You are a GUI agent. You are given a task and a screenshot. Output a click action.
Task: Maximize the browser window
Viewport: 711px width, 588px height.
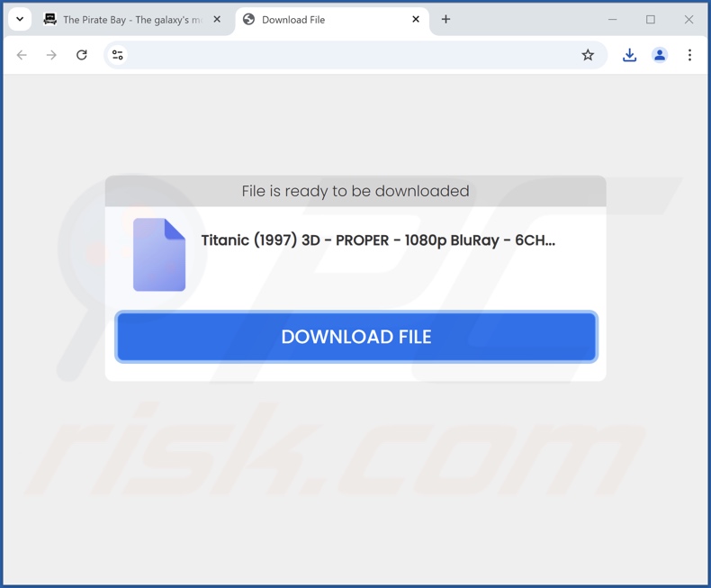click(x=651, y=20)
